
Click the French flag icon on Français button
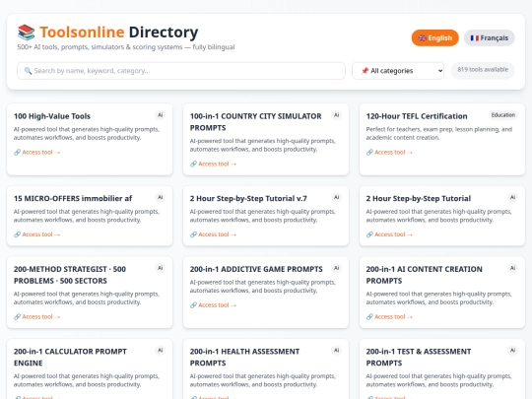[x=474, y=38]
